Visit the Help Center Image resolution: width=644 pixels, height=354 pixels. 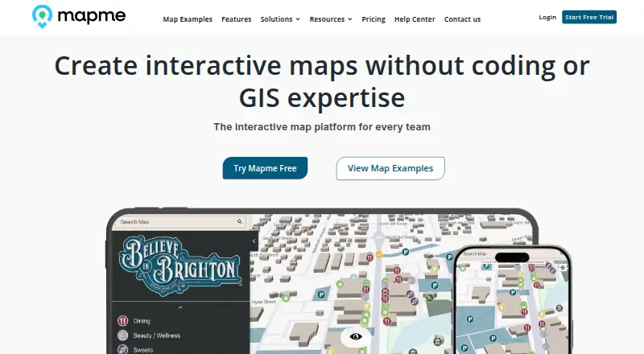pyautogui.click(x=415, y=19)
